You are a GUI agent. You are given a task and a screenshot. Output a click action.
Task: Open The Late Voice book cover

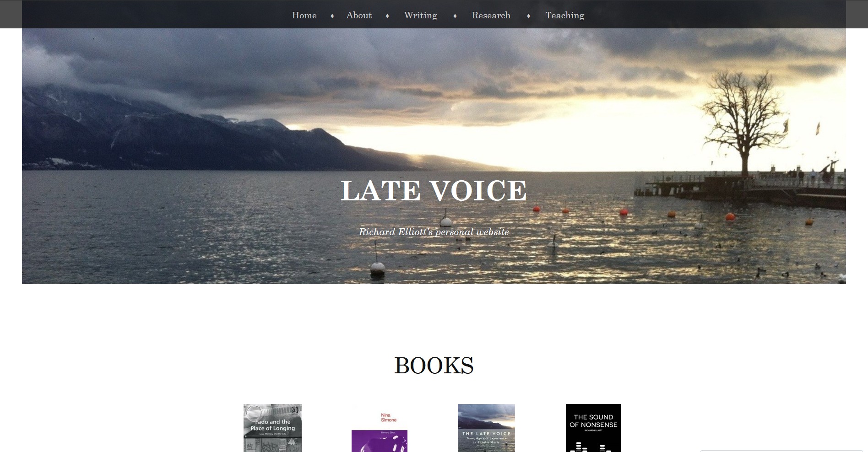[x=486, y=428]
